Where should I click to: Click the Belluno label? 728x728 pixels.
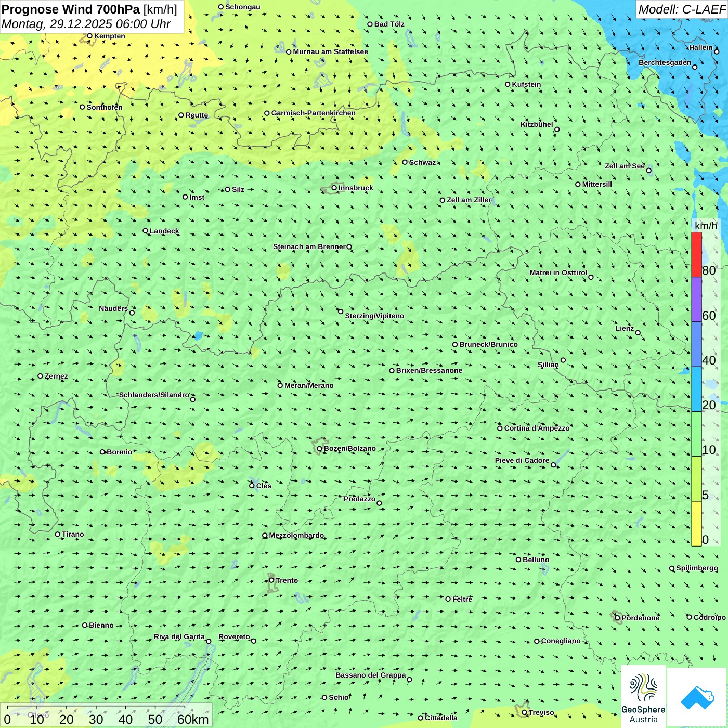pos(536,560)
